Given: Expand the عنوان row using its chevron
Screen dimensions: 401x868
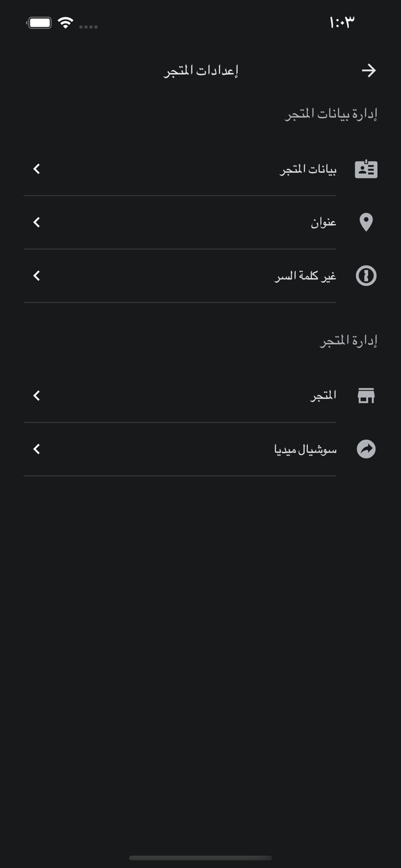Looking at the screenshot, I should point(36,222).
